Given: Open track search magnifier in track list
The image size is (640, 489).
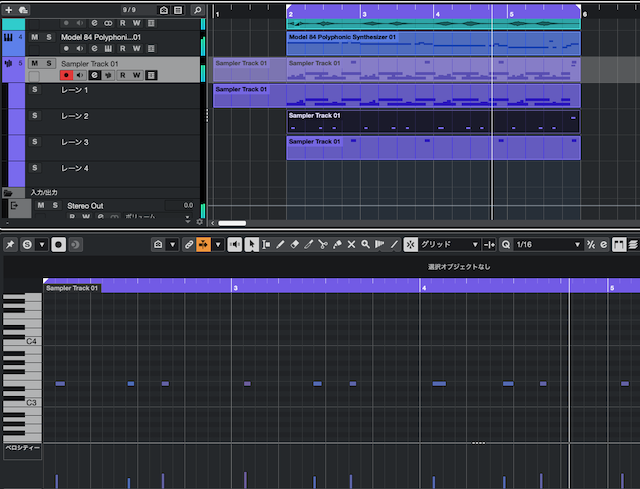Looking at the screenshot, I should (x=198, y=9).
